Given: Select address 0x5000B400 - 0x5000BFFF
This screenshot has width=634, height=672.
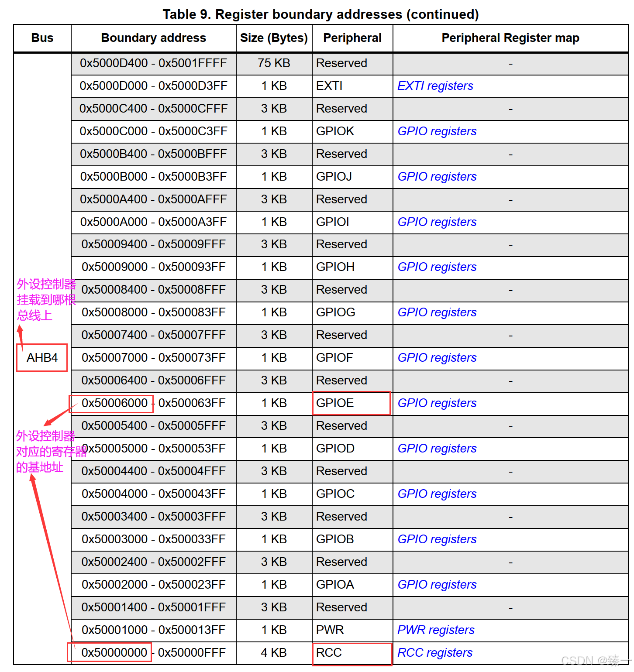Looking at the screenshot, I should coord(153,154).
